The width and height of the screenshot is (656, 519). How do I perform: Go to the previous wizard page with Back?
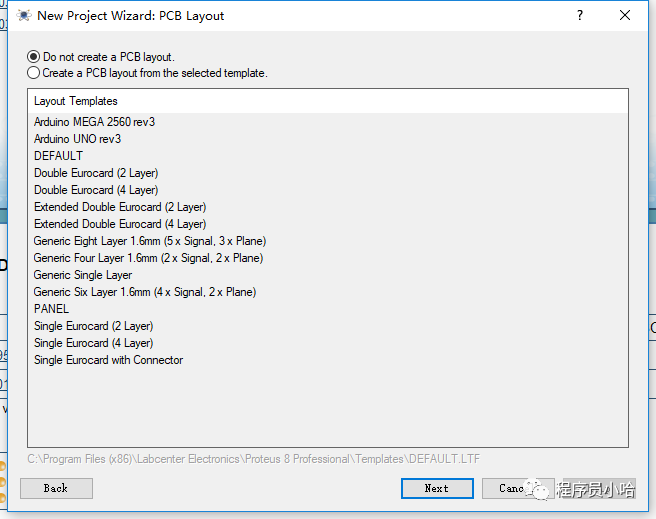point(56,488)
